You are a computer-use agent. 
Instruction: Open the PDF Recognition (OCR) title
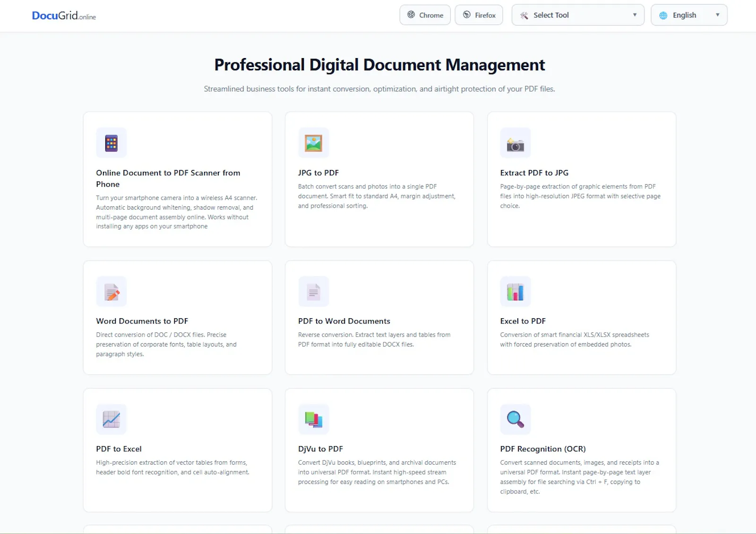543,449
